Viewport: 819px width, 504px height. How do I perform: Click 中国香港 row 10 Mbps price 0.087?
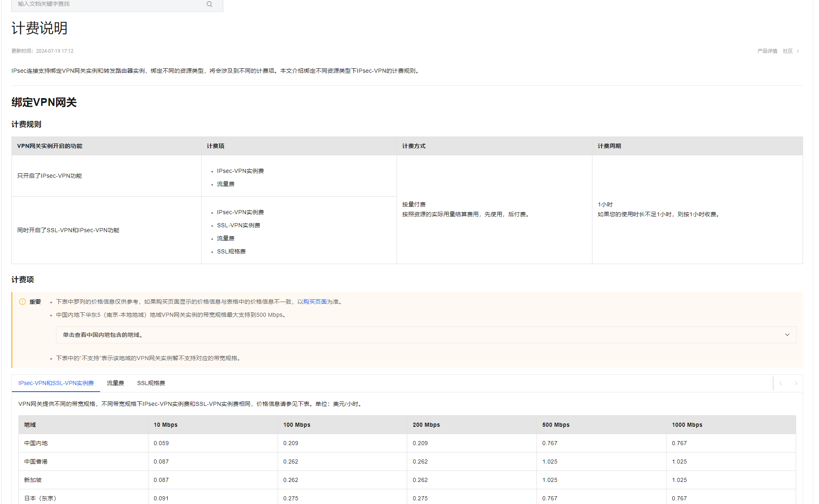pos(161,461)
